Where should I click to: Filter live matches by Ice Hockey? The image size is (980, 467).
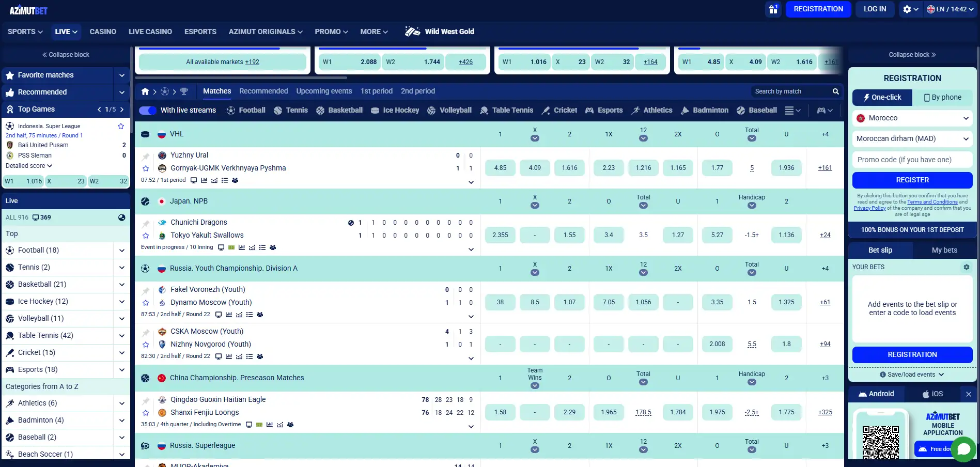tap(395, 110)
